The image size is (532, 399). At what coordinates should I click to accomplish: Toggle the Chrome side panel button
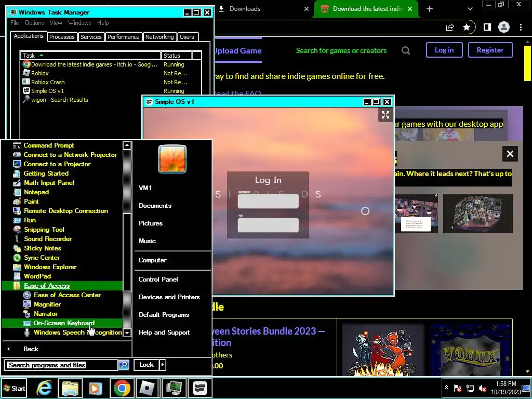point(487,27)
